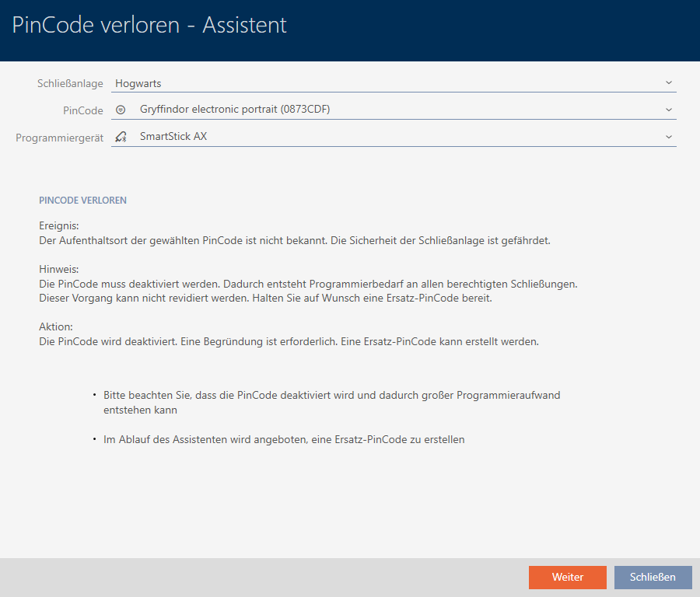
Task: Expand the Programmiergerät dropdown chevron
Action: coord(668,137)
